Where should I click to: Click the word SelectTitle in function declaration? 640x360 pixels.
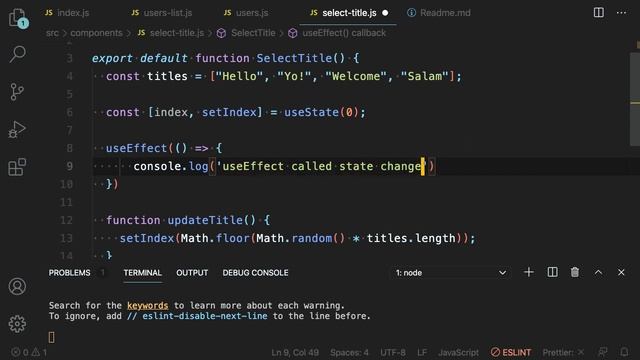click(294, 58)
